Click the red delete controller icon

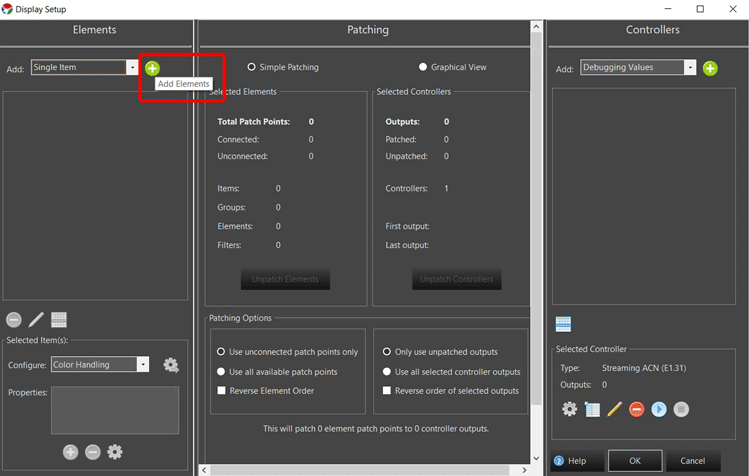(x=637, y=409)
